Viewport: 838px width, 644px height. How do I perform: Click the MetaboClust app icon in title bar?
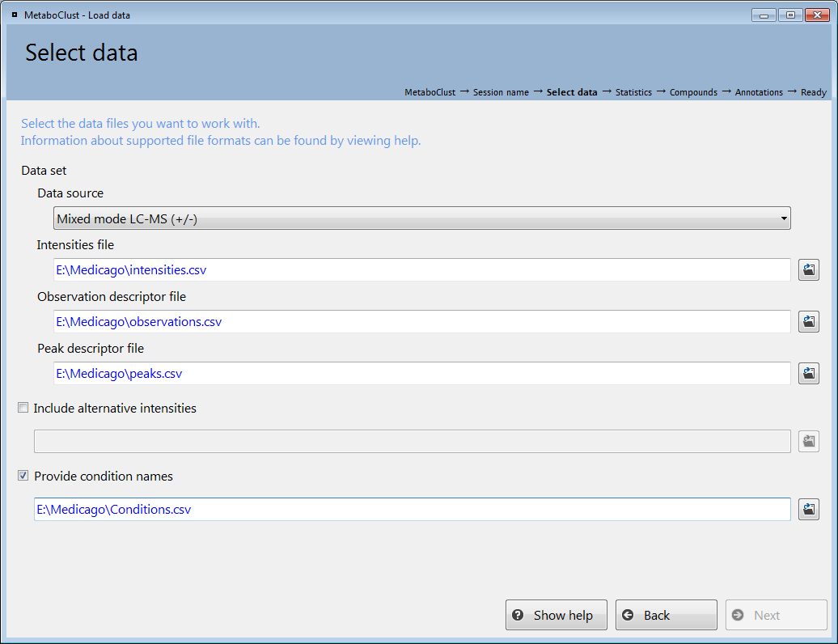(15, 15)
